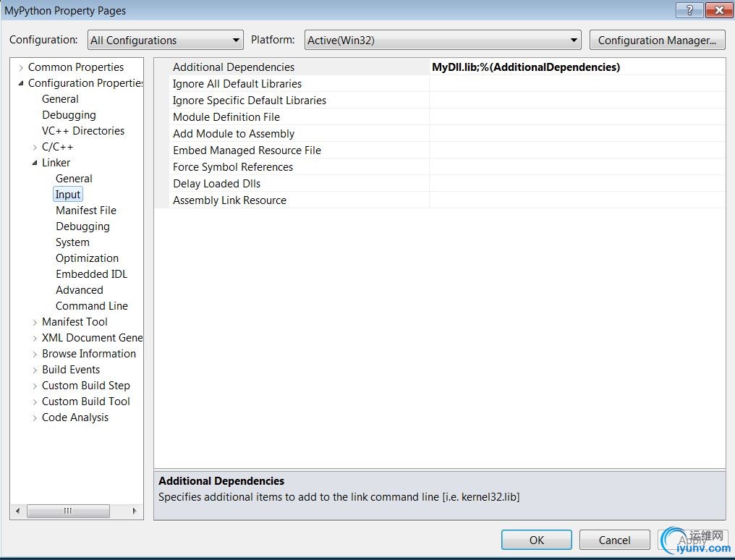This screenshot has height=560, width=735.
Task: Click the Configuration Manager button
Action: coord(657,41)
